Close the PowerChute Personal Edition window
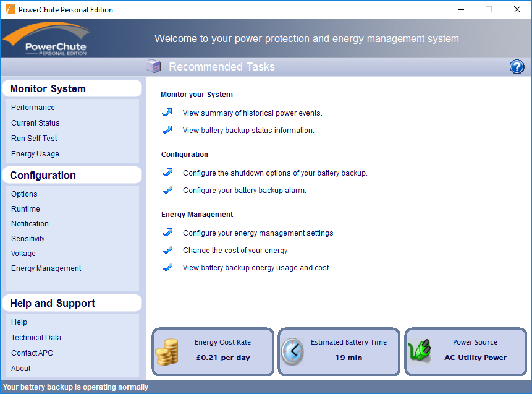The height and width of the screenshot is (394, 532). pyautogui.click(x=517, y=9)
